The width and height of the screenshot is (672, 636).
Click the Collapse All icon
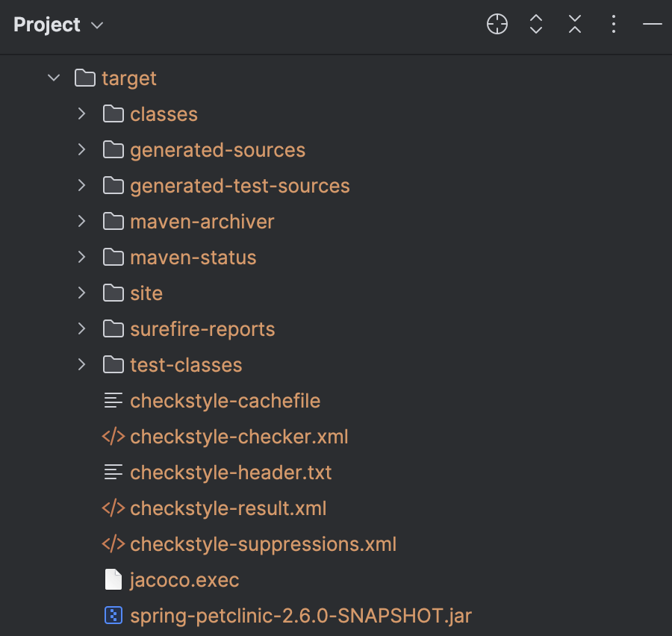pos(574,25)
